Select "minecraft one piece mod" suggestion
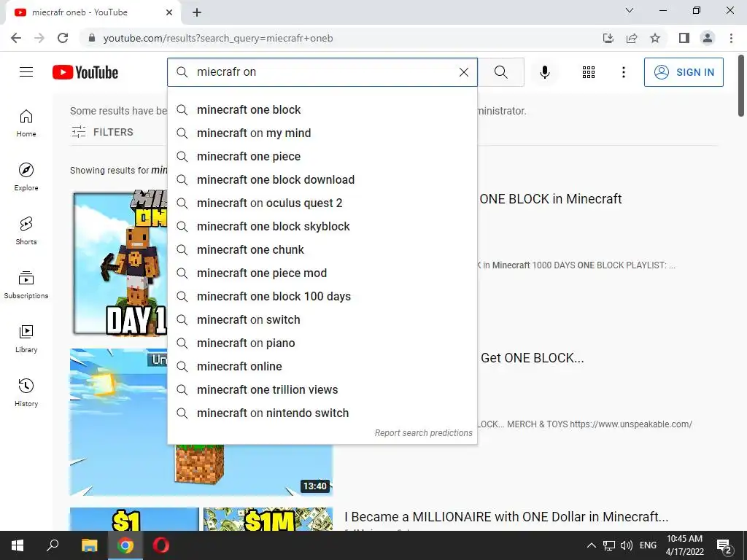 322,273
